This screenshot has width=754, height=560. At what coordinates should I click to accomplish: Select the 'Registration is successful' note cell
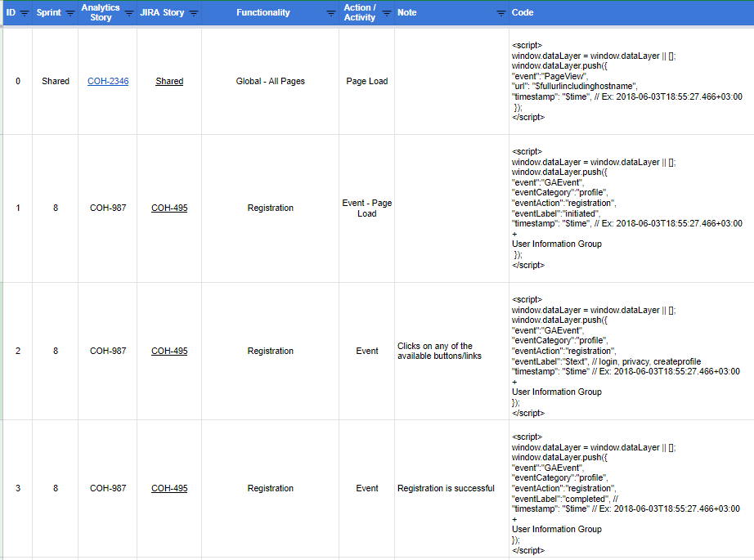[x=451, y=488]
